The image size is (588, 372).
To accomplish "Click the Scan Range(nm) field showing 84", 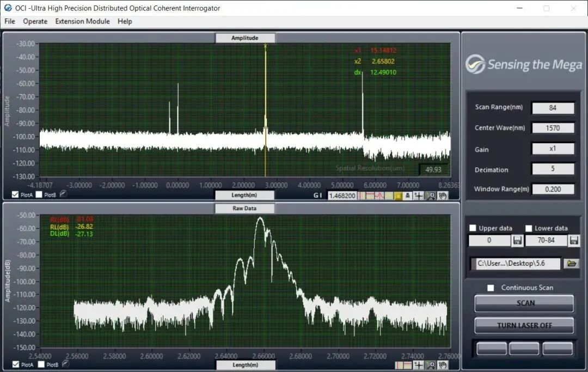I will coord(553,108).
